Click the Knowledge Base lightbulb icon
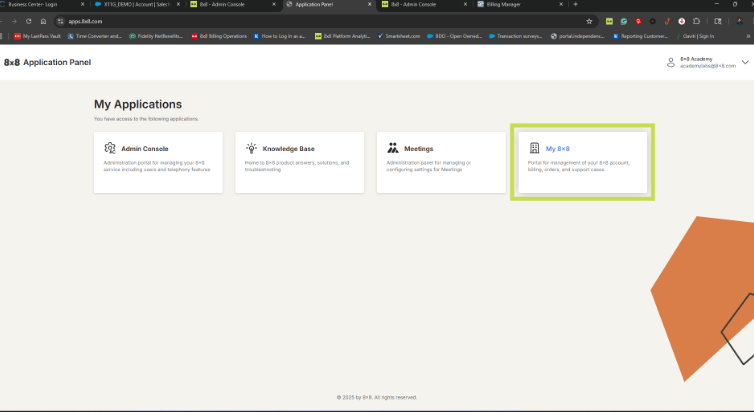Viewport: 754px width, 412px height. tap(252, 148)
